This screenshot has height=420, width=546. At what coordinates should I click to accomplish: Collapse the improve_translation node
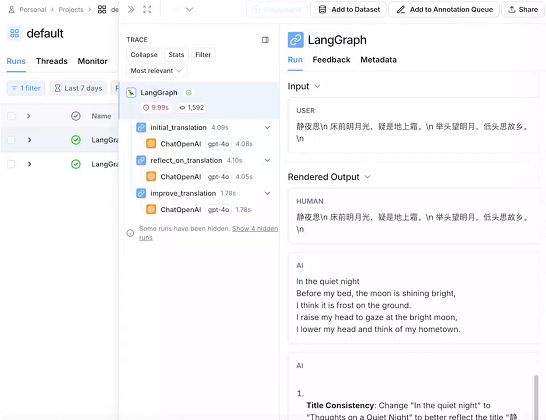[x=267, y=193]
